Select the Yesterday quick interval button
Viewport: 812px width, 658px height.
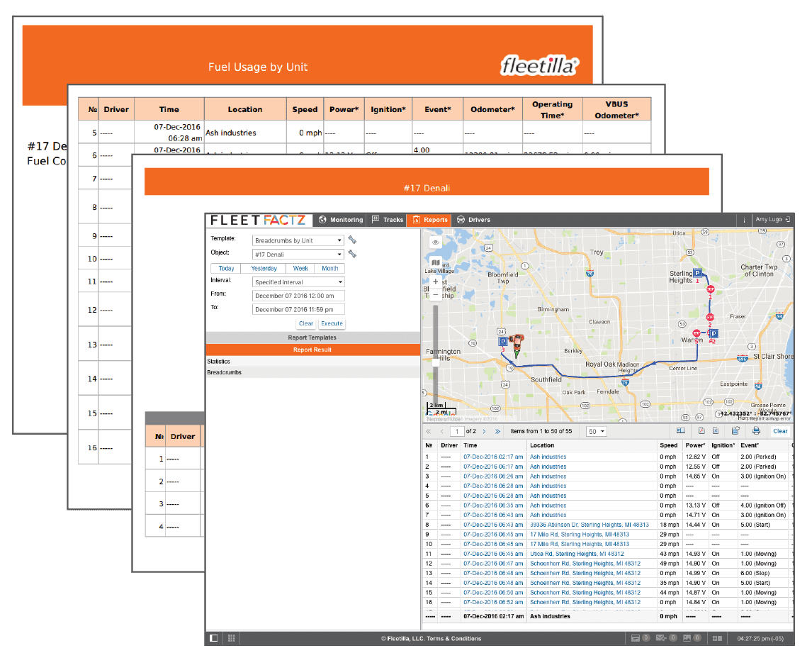point(264,269)
